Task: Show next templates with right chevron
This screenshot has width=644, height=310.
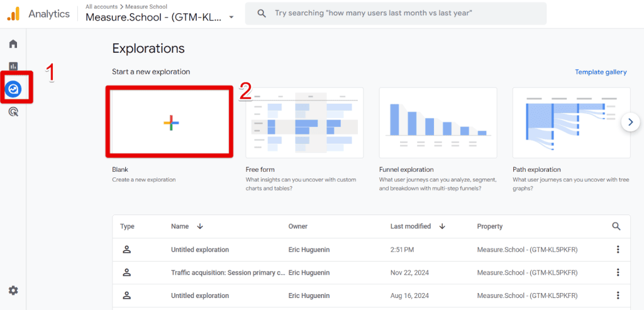Action: (x=630, y=122)
